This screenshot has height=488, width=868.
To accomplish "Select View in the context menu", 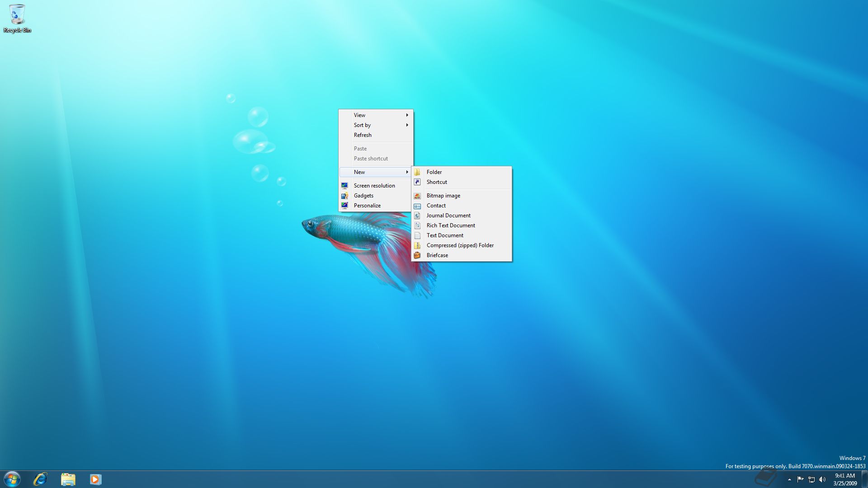I will click(376, 115).
